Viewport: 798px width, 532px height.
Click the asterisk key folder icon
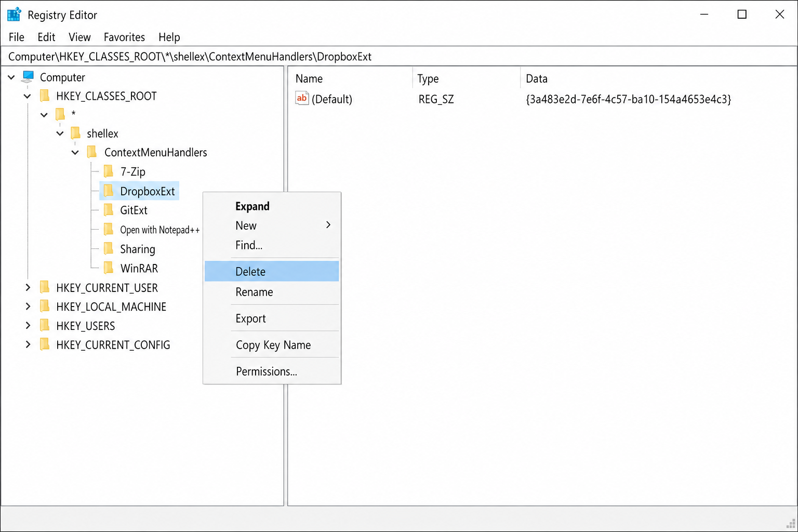(60, 114)
